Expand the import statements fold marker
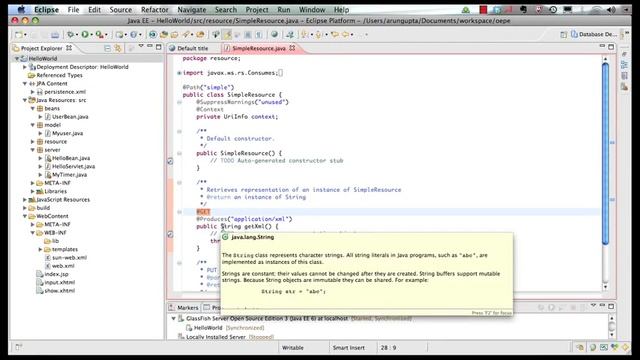The image size is (640, 360). coord(179,73)
